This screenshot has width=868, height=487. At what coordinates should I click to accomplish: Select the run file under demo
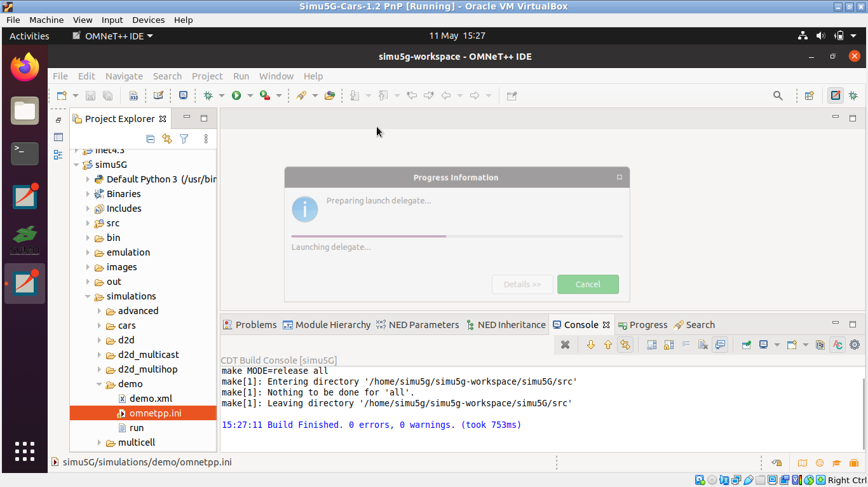[137, 428]
